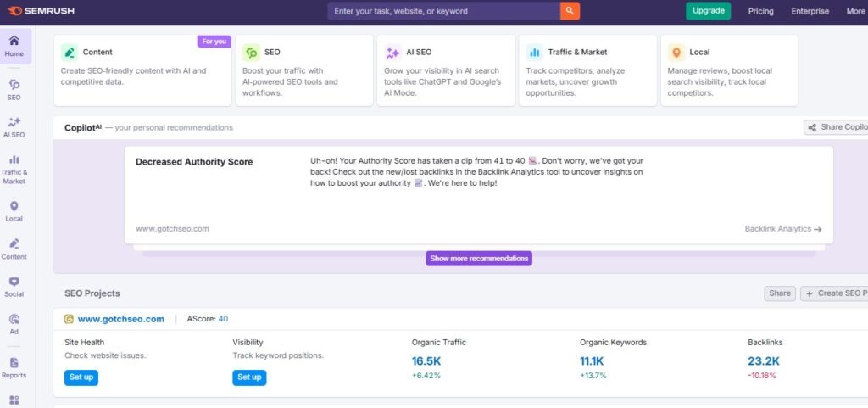Go to Traffic & Market sidebar icon
The height and width of the screenshot is (408, 868).
click(14, 159)
